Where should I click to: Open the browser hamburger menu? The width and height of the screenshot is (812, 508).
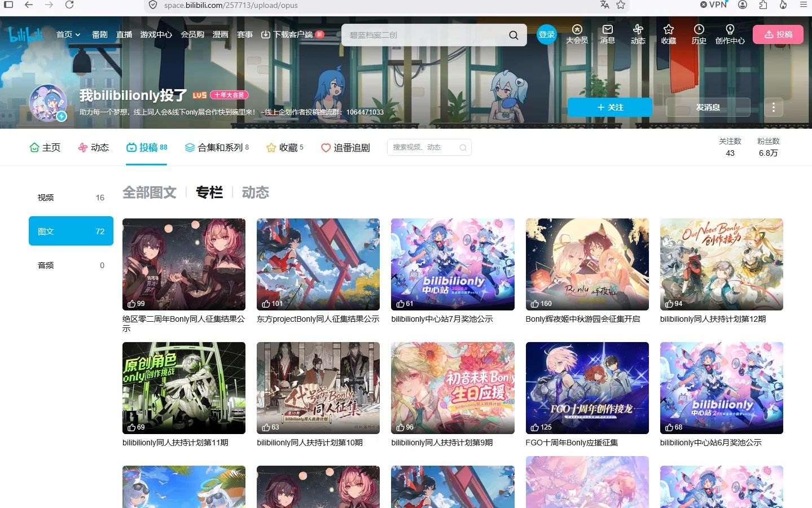tap(804, 5)
